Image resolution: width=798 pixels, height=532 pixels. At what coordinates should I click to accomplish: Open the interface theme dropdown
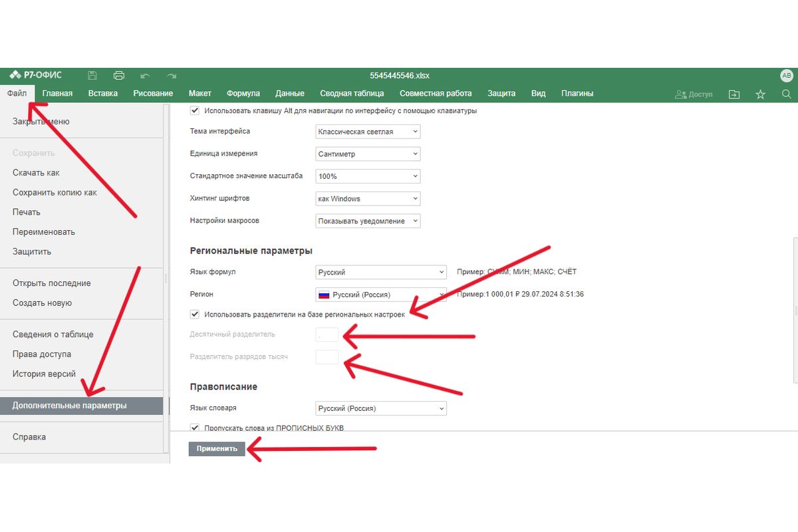pyautogui.click(x=368, y=132)
